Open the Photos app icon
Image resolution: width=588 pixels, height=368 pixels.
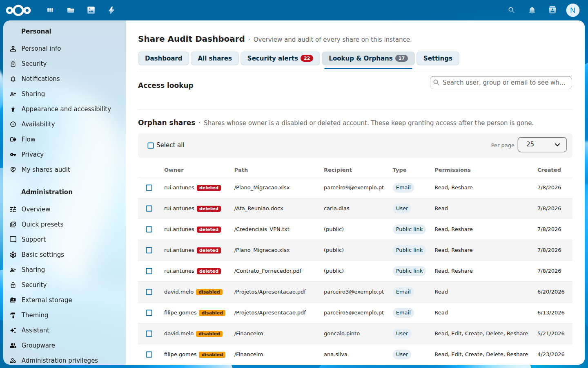point(91,10)
